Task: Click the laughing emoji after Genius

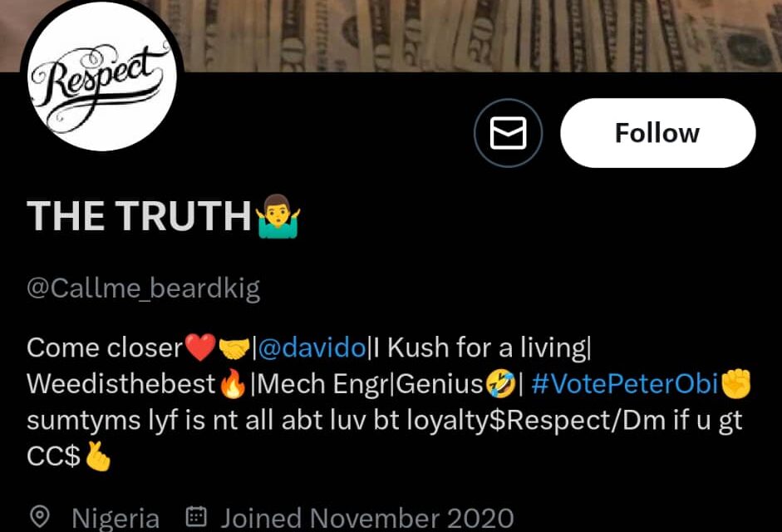Action: (x=501, y=385)
